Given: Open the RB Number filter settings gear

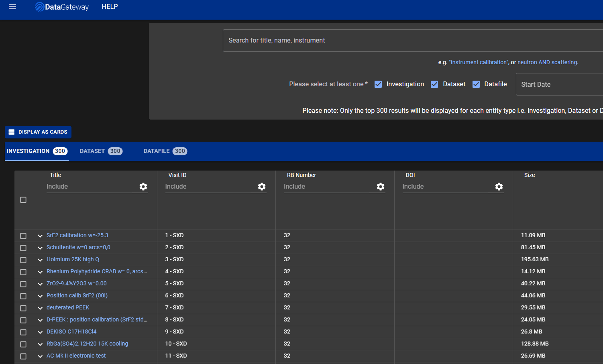Looking at the screenshot, I should point(380,187).
